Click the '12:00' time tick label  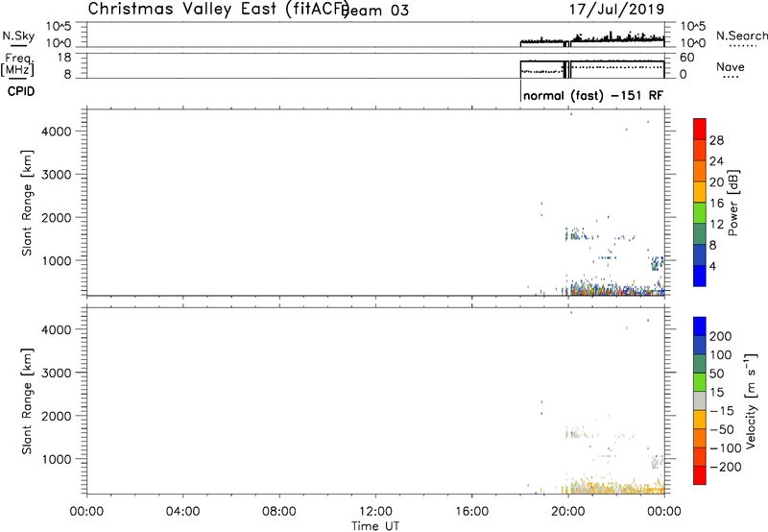pyautogui.click(x=375, y=512)
